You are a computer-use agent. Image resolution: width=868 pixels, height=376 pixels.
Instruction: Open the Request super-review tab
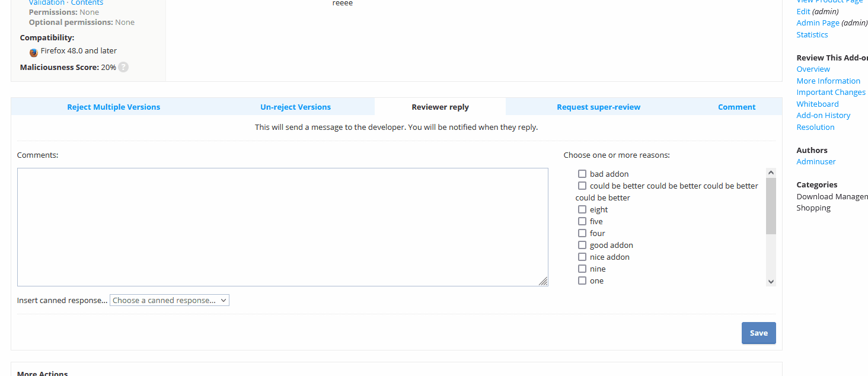point(598,107)
